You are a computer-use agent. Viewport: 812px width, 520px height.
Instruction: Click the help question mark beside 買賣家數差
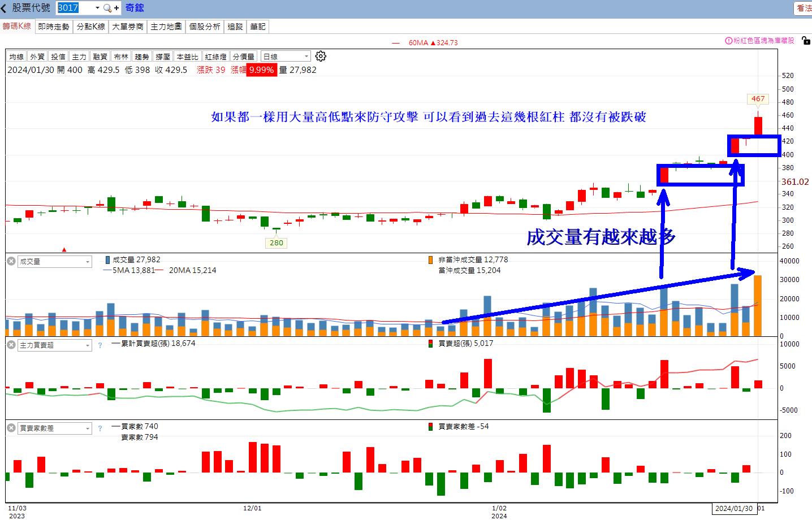pyautogui.click(x=100, y=428)
